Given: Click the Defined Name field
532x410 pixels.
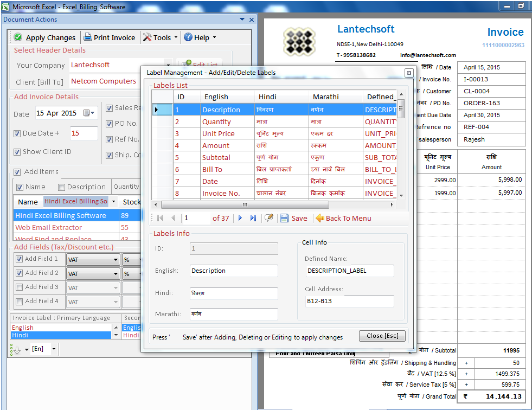Looking at the screenshot, I should [349, 271].
